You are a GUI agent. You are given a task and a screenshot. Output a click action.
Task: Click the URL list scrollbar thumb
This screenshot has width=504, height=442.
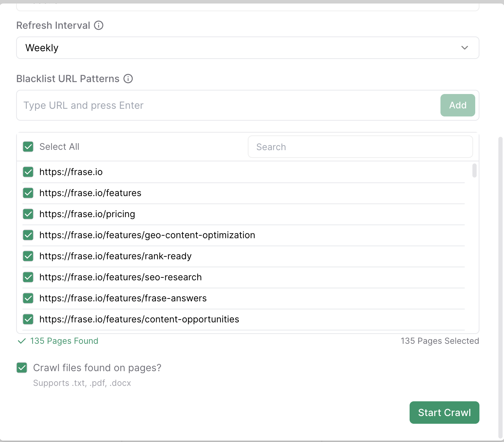coord(474,170)
